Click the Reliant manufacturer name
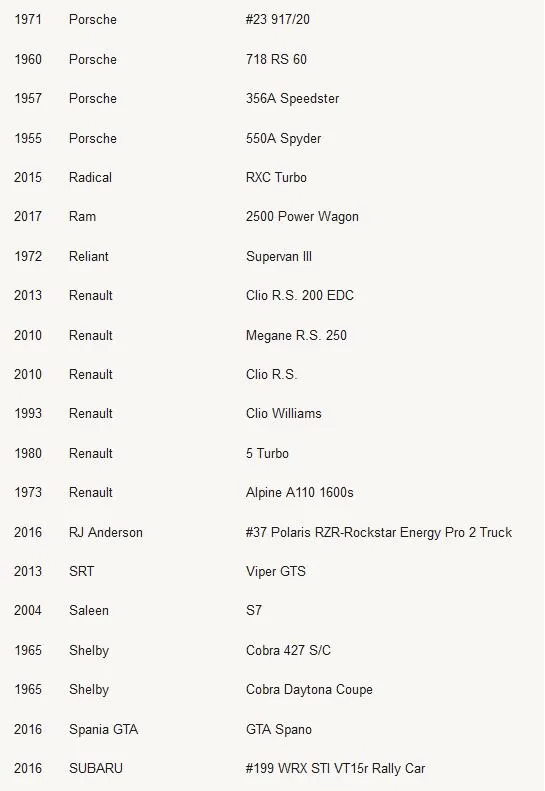 click(x=89, y=256)
